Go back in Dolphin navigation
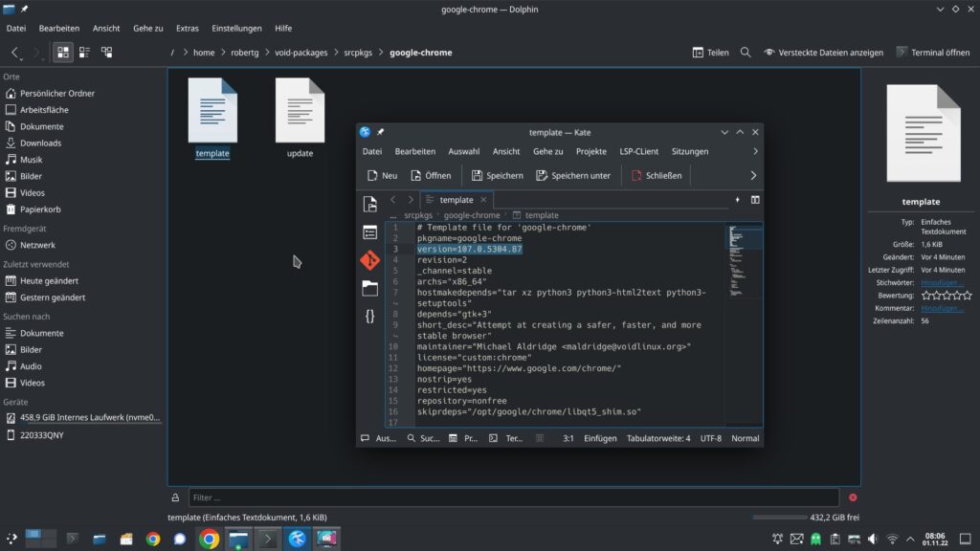The width and height of the screenshot is (980, 551). [x=15, y=53]
